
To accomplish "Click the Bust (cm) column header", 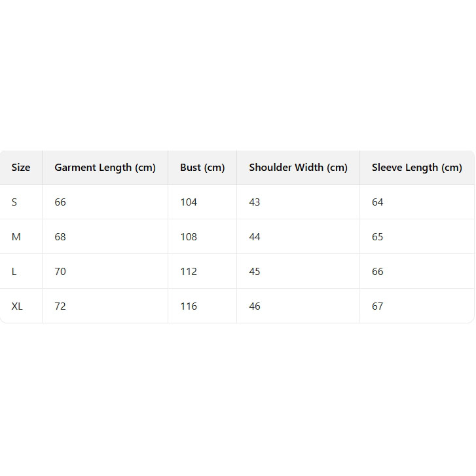I will [202, 168].
